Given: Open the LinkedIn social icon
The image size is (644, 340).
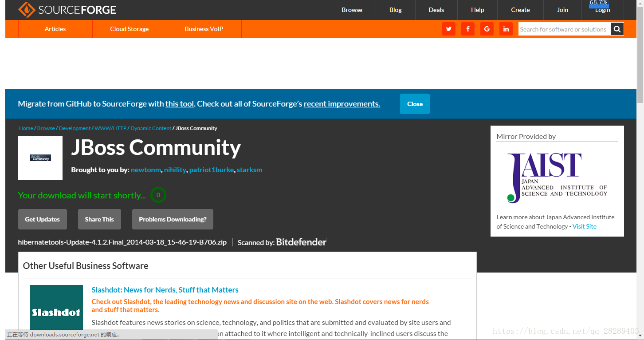Looking at the screenshot, I should pos(506,29).
